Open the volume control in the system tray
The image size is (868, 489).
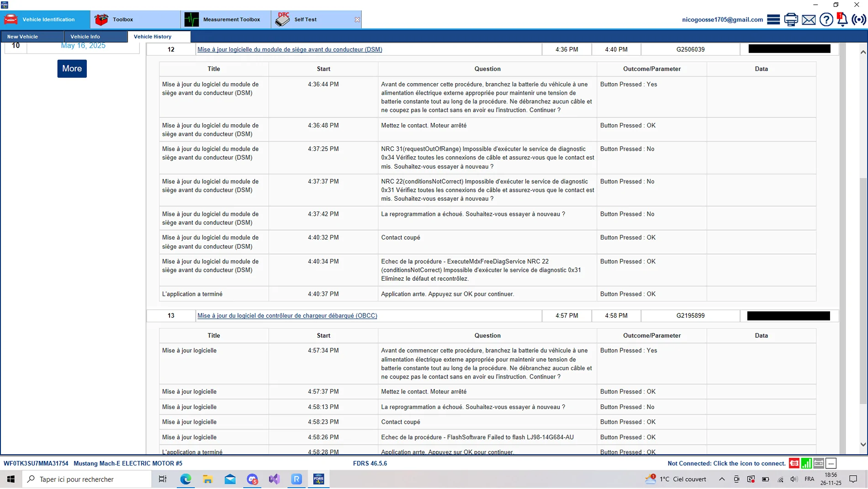pyautogui.click(x=794, y=479)
